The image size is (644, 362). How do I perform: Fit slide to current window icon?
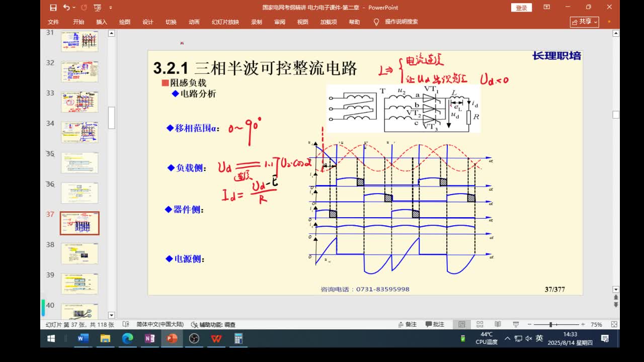[x=614, y=325]
